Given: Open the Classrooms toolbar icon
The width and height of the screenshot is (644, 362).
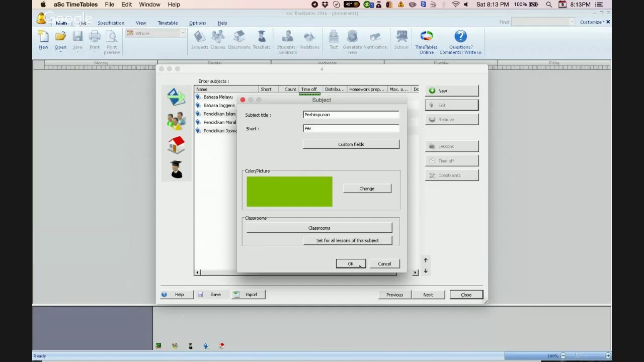Looking at the screenshot, I should pyautogui.click(x=239, y=40).
